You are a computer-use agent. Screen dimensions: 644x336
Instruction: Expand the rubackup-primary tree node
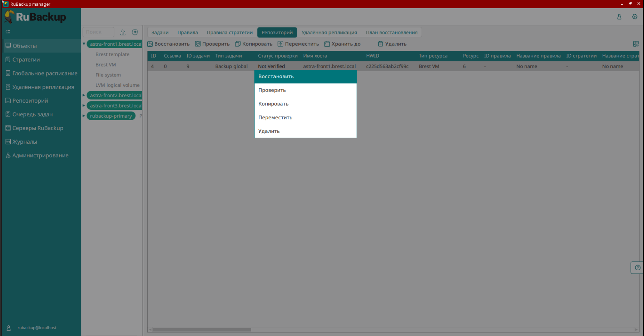coord(84,116)
